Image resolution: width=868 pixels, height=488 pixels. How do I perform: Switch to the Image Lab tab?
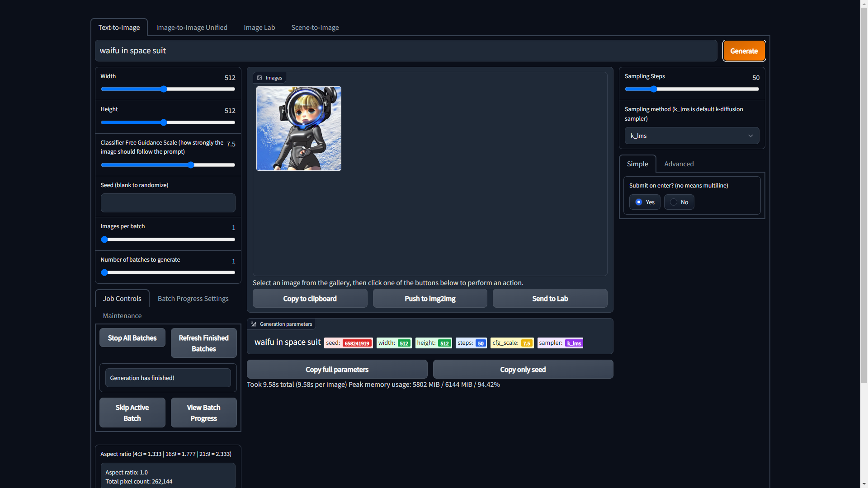point(259,28)
